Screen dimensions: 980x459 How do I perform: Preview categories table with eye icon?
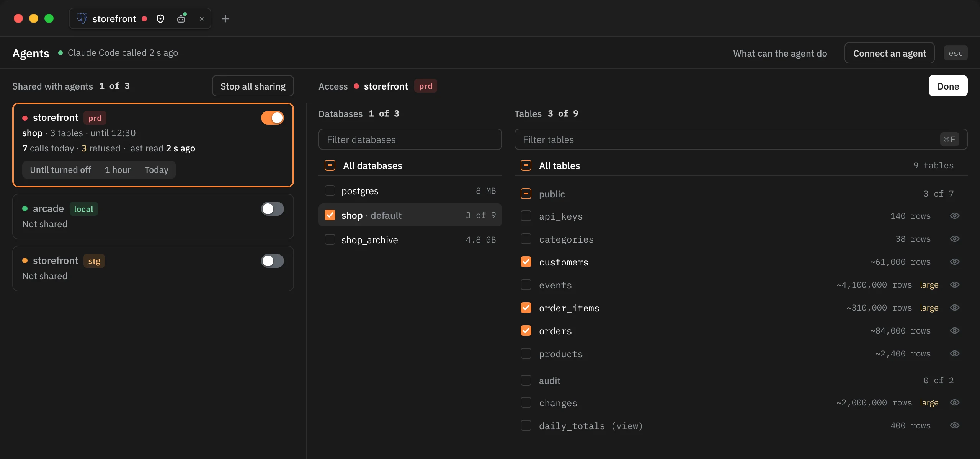click(x=955, y=239)
